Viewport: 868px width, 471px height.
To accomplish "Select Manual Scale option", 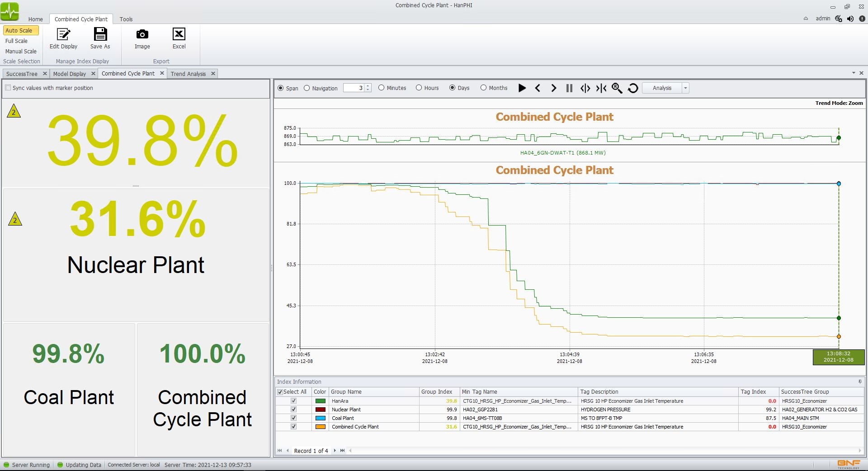I will [x=21, y=51].
